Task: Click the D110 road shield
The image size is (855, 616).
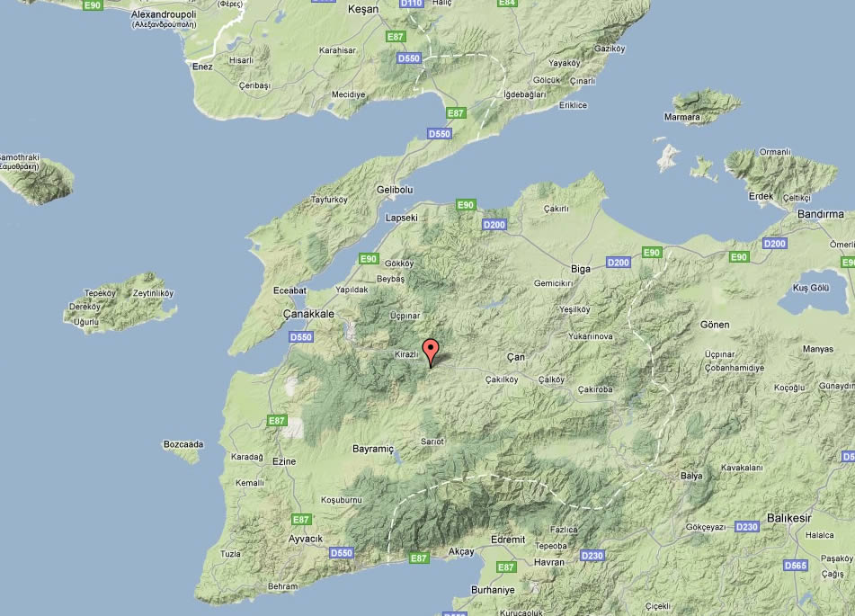Action: coord(411,4)
